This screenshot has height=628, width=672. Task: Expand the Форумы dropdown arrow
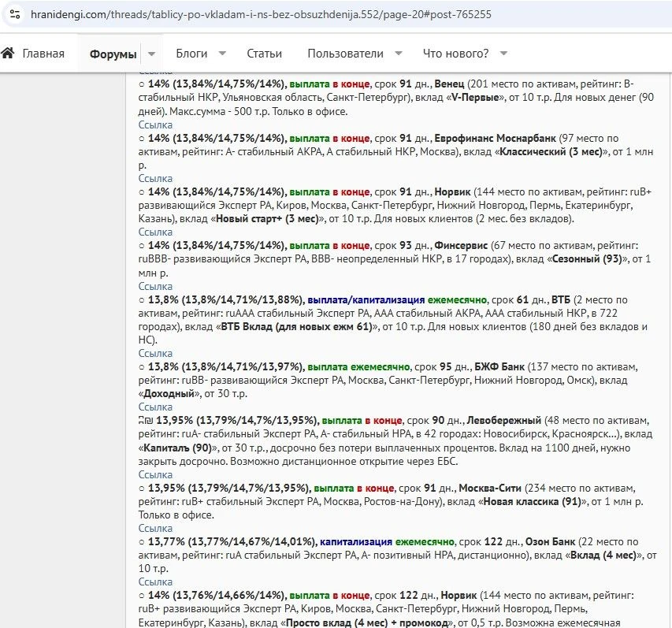[x=151, y=54]
